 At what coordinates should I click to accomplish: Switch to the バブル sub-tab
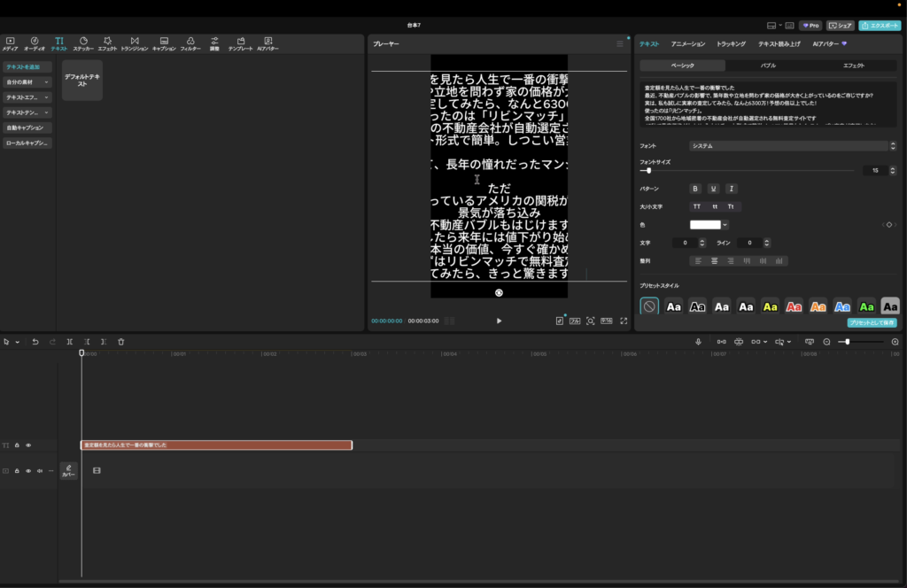click(x=768, y=66)
